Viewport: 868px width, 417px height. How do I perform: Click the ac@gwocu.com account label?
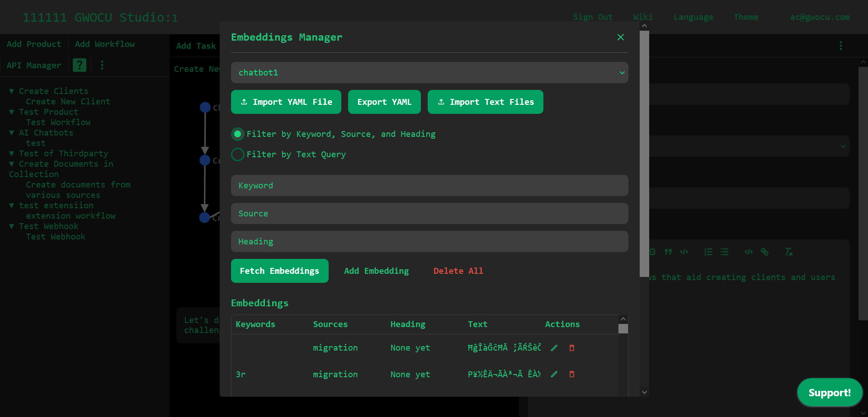click(x=820, y=17)
